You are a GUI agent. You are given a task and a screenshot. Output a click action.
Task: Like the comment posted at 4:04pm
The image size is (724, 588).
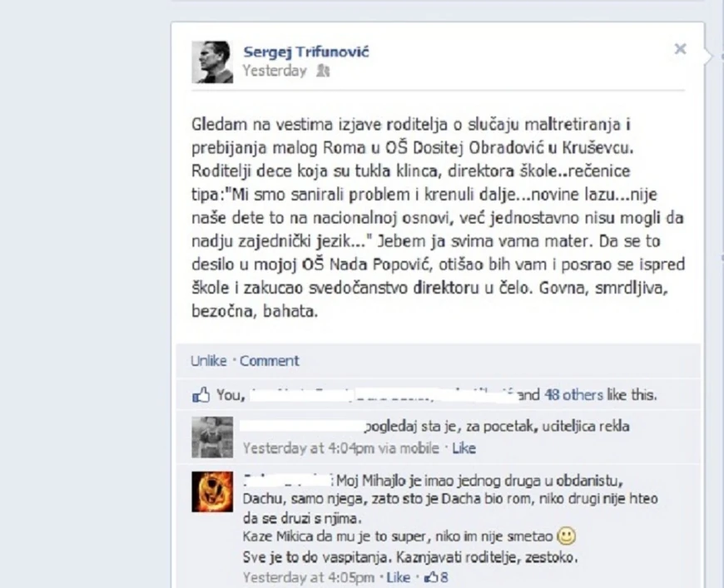pos(464,448)
